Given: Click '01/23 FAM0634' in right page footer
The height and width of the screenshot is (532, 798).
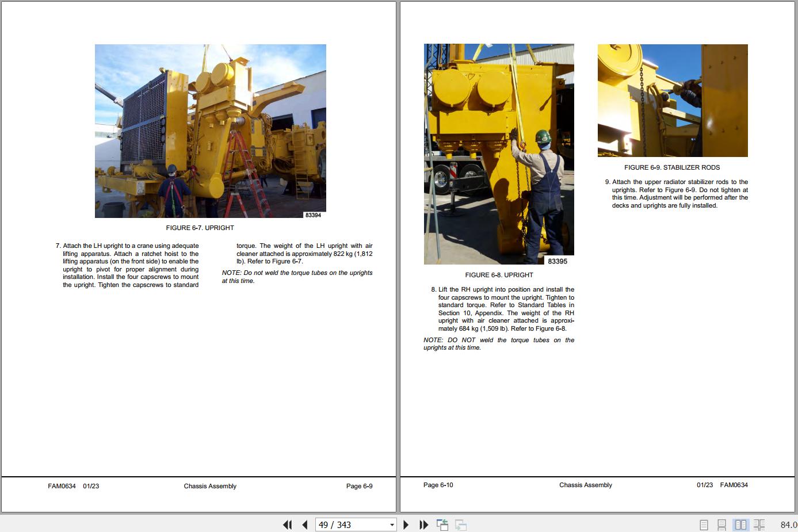Looking at the screenshot, I should tap(722, 485).
